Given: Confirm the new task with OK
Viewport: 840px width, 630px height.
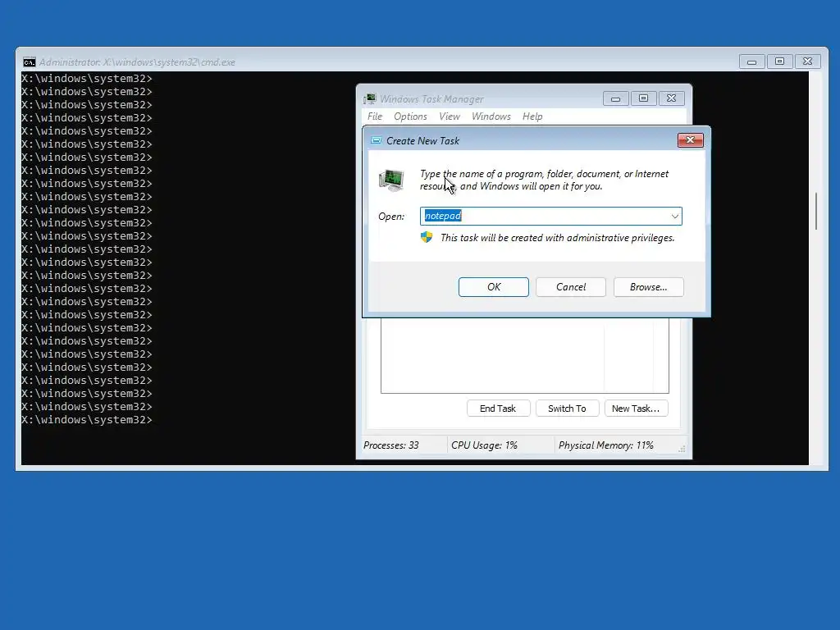Looking at the screenshot, I should pos(493,286).
